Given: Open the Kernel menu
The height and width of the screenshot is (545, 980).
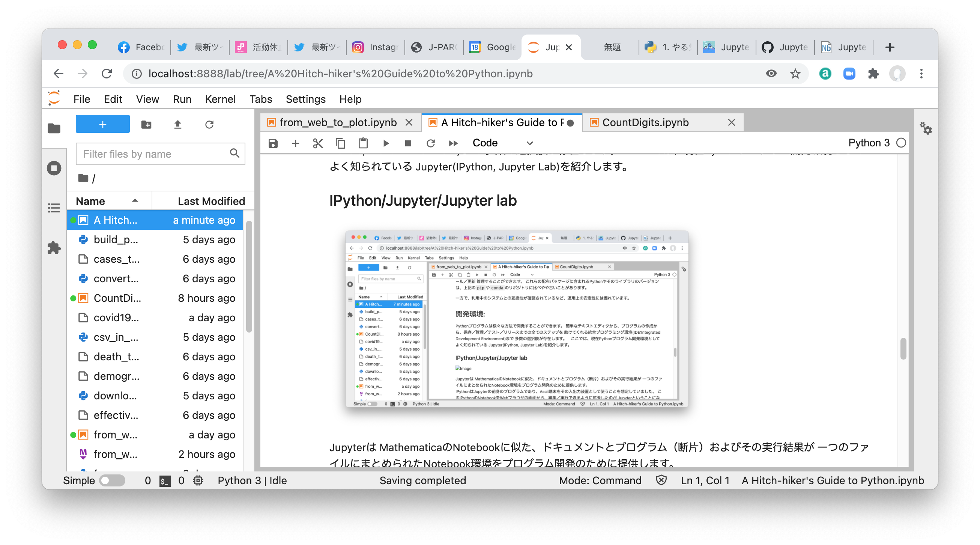Looking at the screenshot, I should [220, 99].
